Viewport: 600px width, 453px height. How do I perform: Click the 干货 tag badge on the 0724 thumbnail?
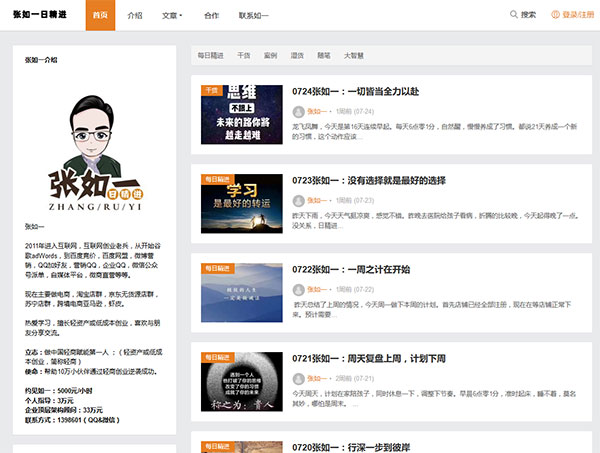(212, 90)
